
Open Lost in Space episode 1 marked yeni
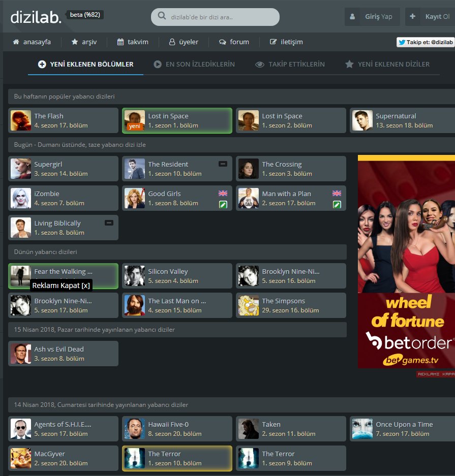tap(177, 120)
